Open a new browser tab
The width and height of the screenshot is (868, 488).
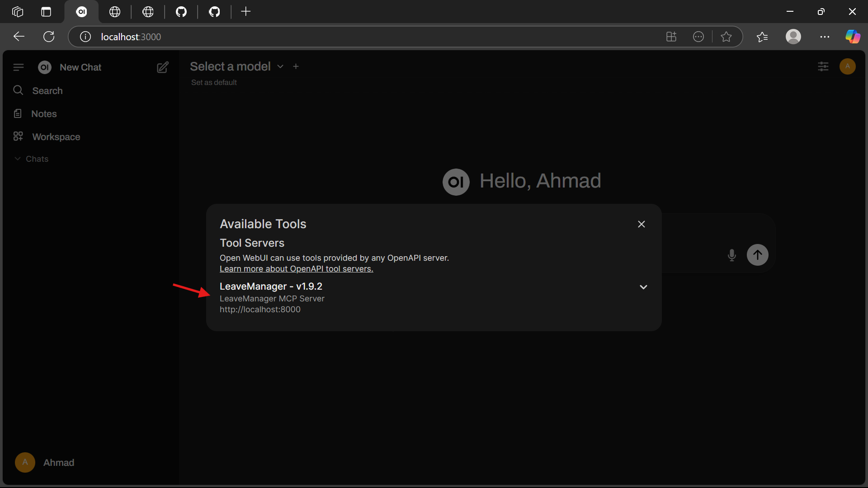pos(245,12)
